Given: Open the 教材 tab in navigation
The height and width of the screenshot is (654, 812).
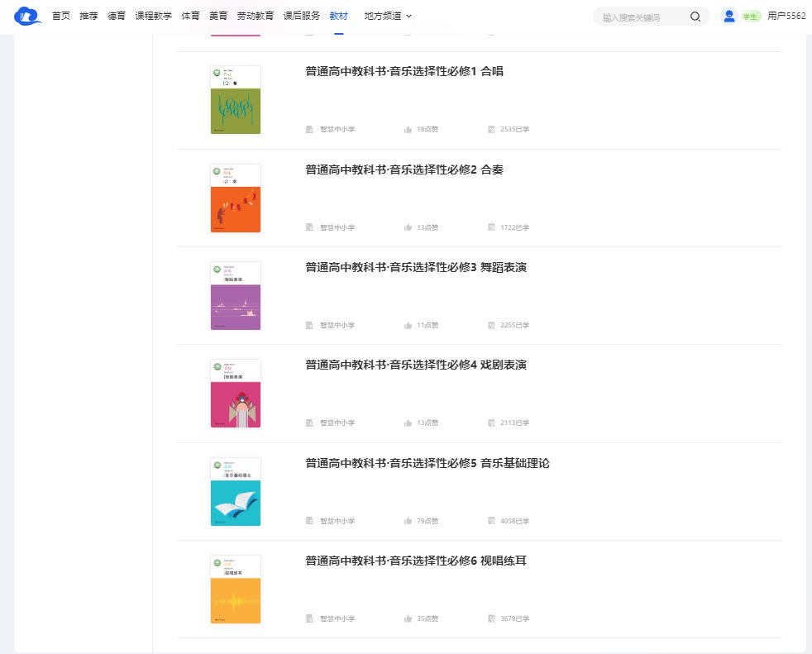Looking at the screenshot, I should [338, 16].
